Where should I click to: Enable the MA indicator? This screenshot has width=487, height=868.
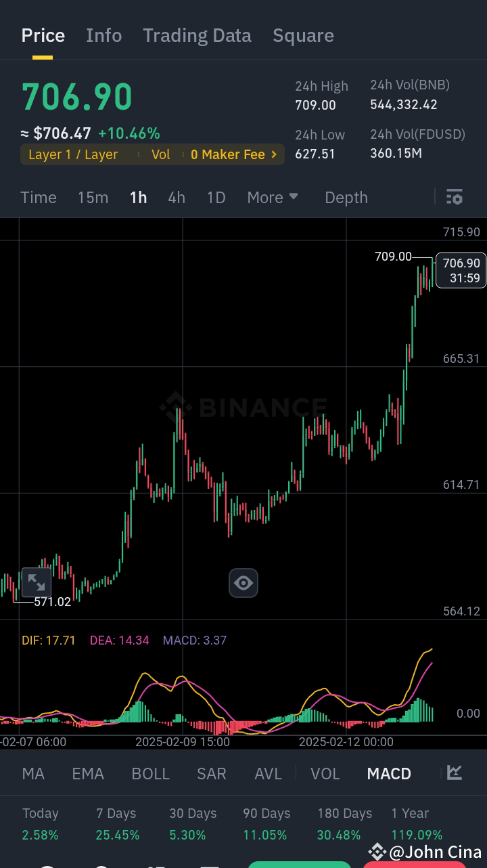click(33, 773)
